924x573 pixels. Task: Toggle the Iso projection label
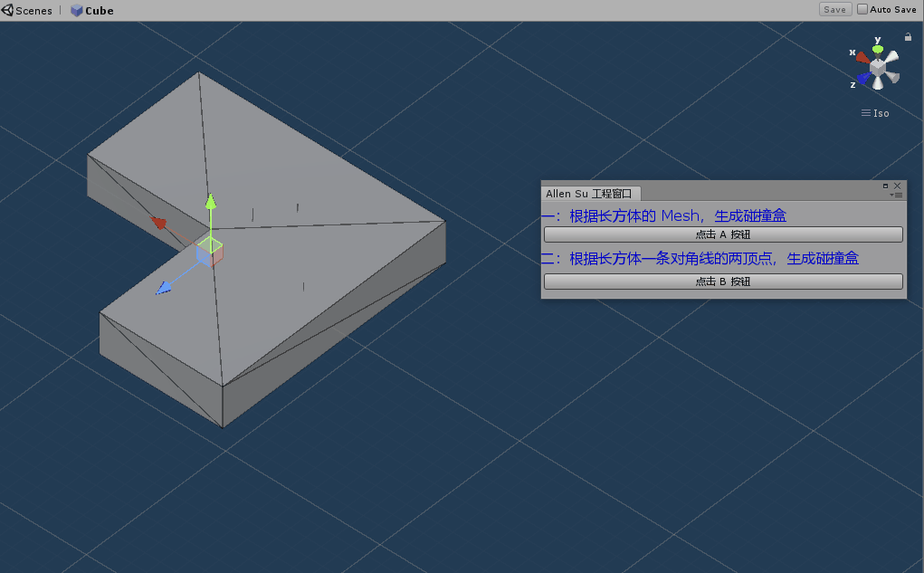875,113
